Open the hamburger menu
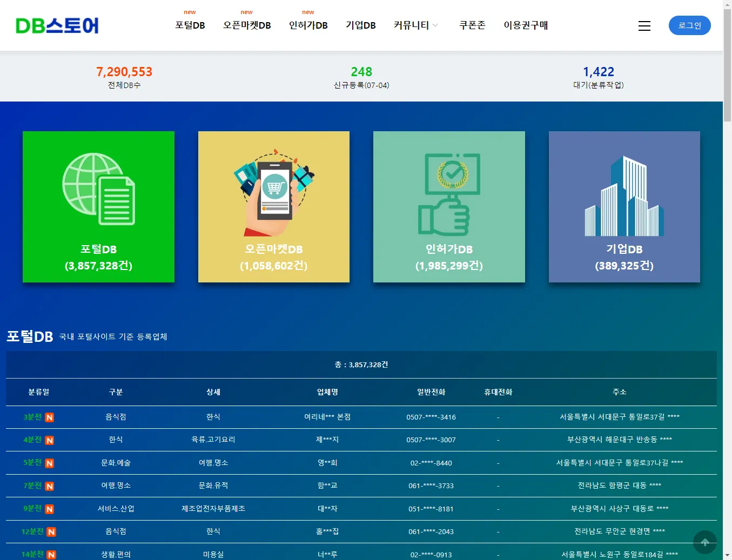This screenshot has height=560, width=732. click(644, 25)
